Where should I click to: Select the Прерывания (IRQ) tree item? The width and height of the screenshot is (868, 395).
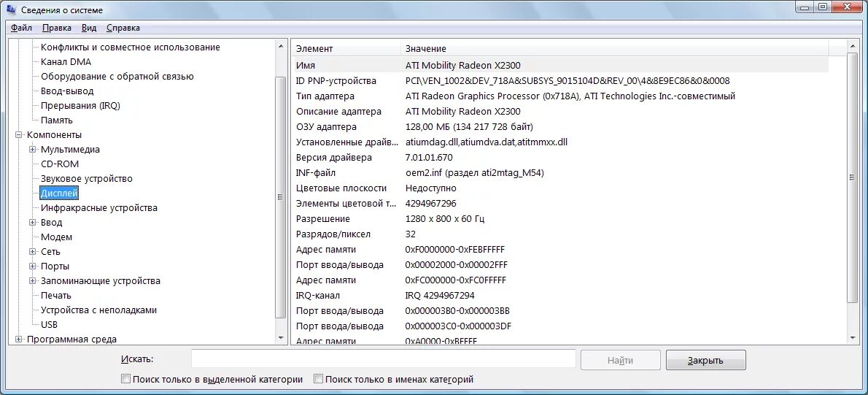tap(80, 105)
